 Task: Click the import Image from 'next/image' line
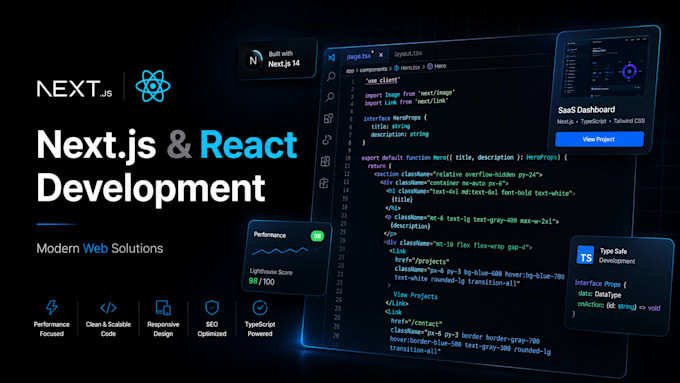click(409, 94)
